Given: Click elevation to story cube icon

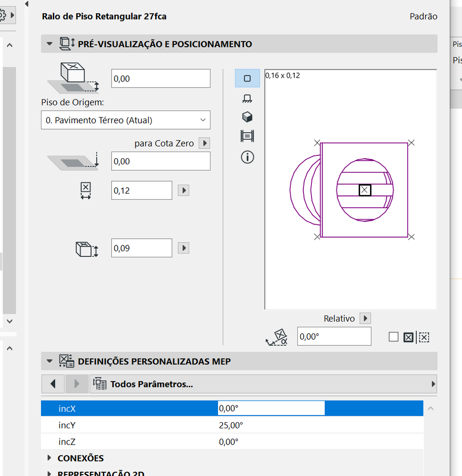Looking at the screenshot, I should pos(73,78).
